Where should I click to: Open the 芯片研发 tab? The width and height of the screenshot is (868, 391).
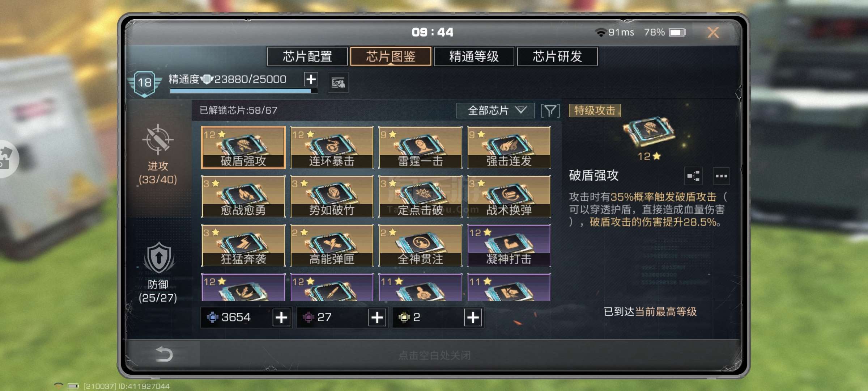pos(557,56)
